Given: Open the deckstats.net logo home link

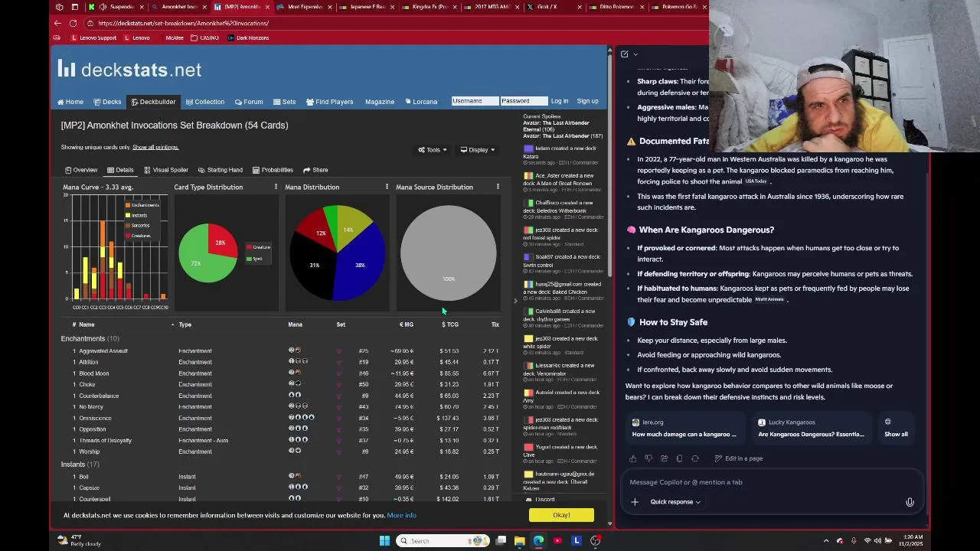Looking at the screenshot, I should (130, 70).
